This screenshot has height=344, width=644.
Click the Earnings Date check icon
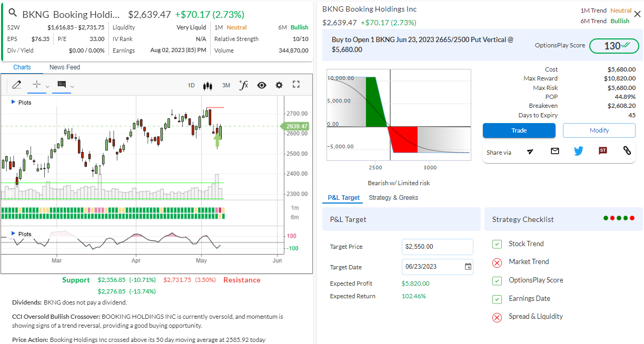[x=497, y=299]
